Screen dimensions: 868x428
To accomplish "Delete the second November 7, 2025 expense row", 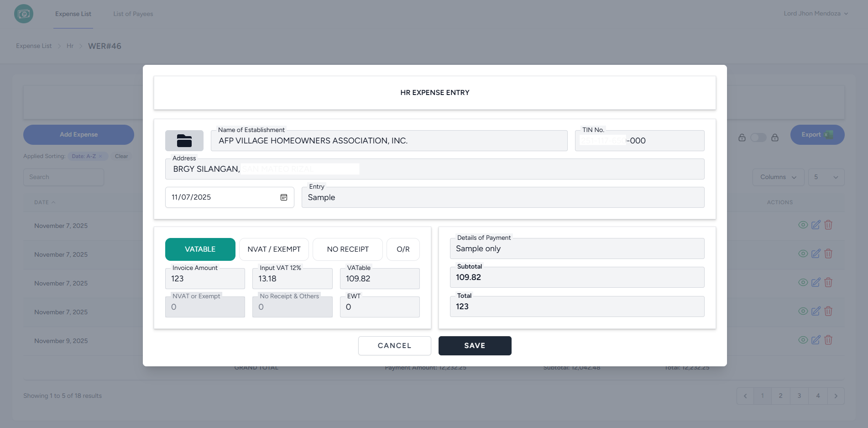I will [x=828, y=254].
